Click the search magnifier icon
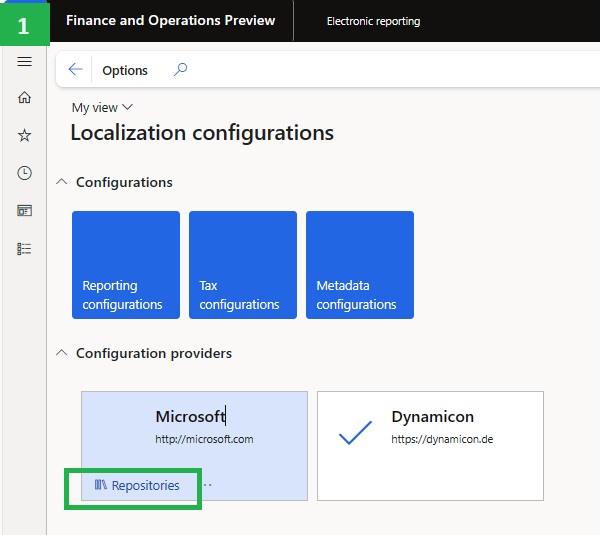600x535 pixels. coord(181,70)
